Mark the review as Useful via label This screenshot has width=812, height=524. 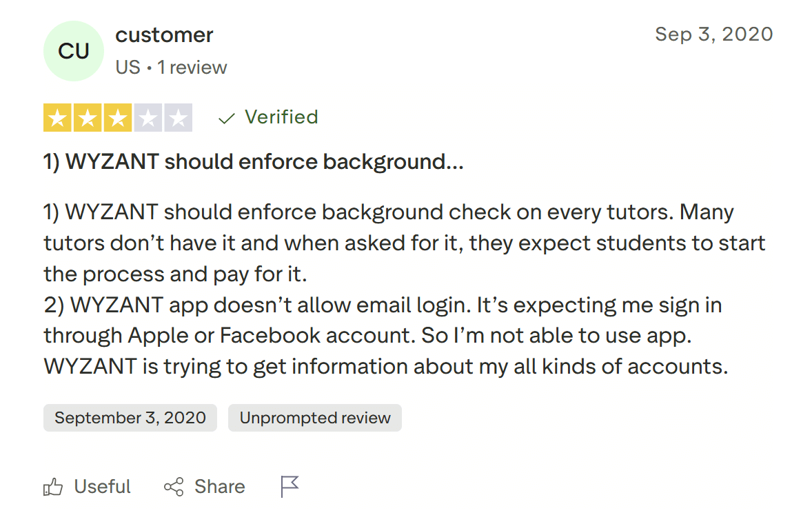(102, 487)
